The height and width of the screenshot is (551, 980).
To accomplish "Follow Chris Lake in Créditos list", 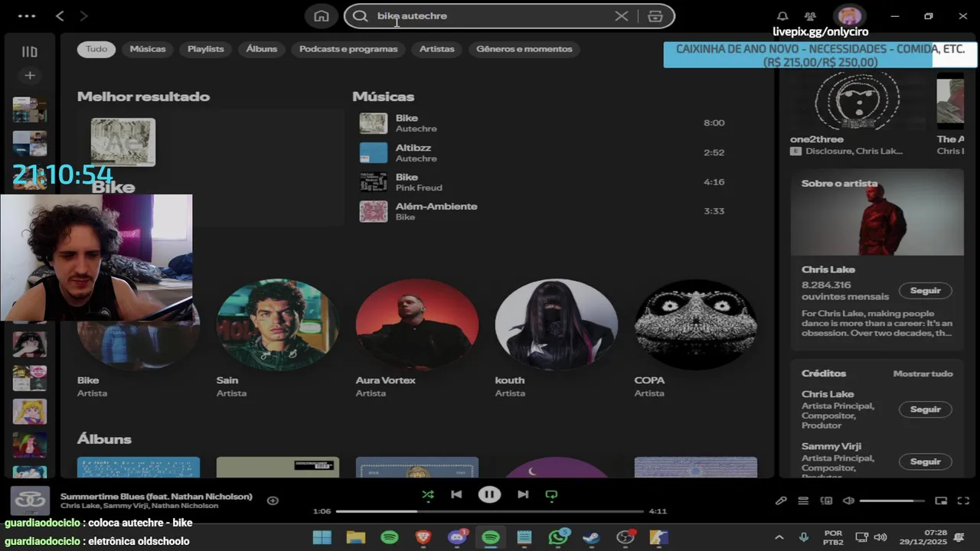I will pos(925,409).
